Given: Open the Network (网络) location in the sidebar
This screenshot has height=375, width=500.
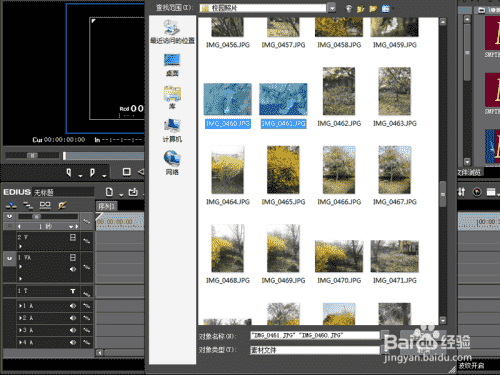Looking at the screenshot, I should [172, 163].
